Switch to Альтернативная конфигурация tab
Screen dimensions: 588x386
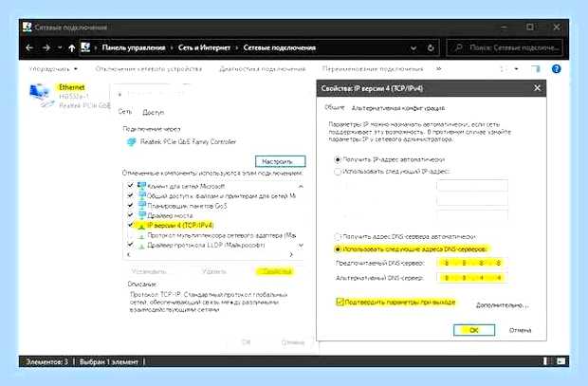tap(398, 108)
